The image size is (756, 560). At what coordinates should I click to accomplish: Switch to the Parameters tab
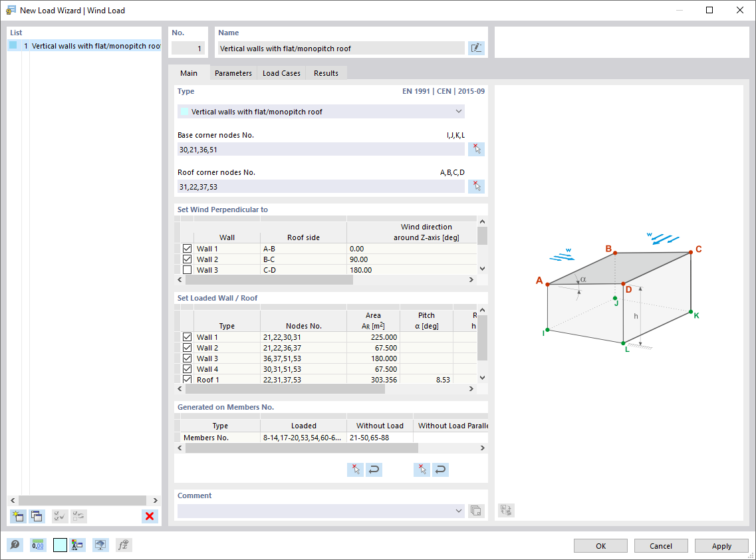coord(233,73)
